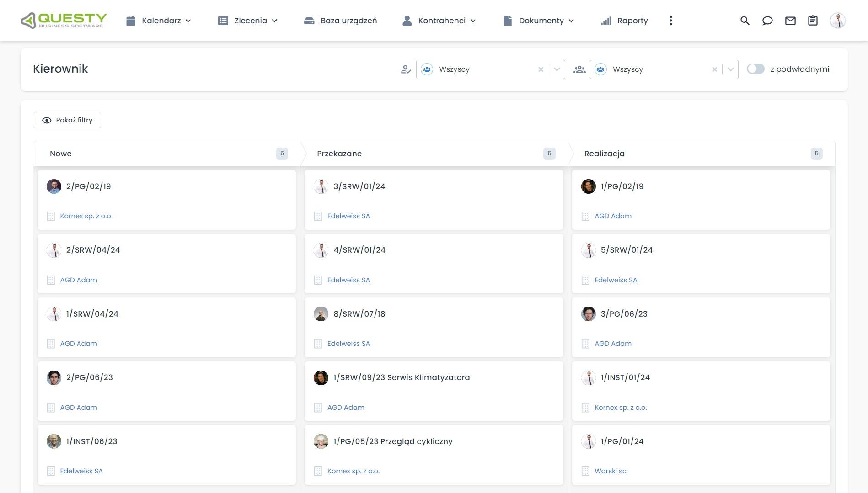Open order 1/SRW/04/24

pyautogui.click(x=92, y=314)
